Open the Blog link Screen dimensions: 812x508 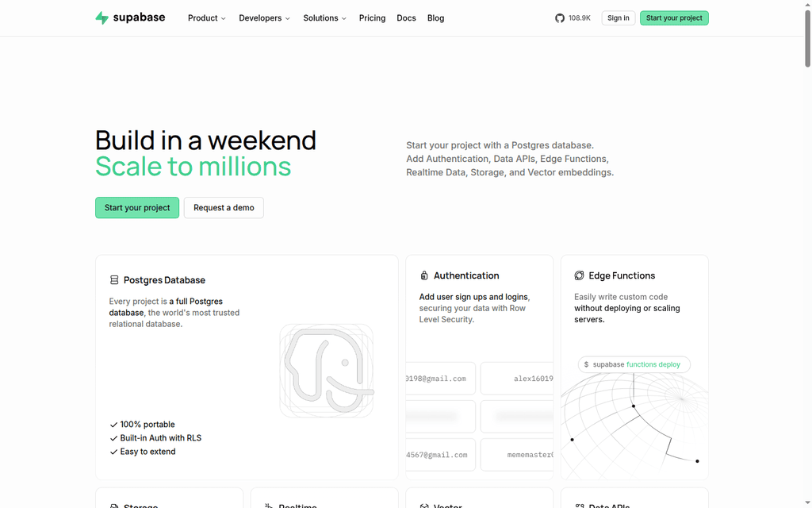coord(435,18)
